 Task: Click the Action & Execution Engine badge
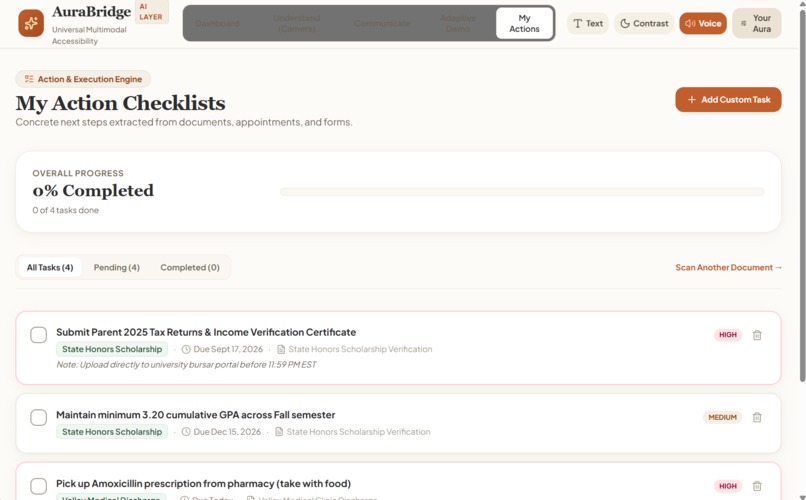tap(83, 79)
